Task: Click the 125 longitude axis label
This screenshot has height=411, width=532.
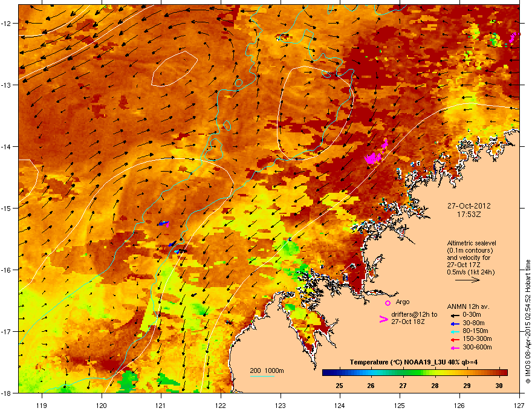Action: (400, 405)
